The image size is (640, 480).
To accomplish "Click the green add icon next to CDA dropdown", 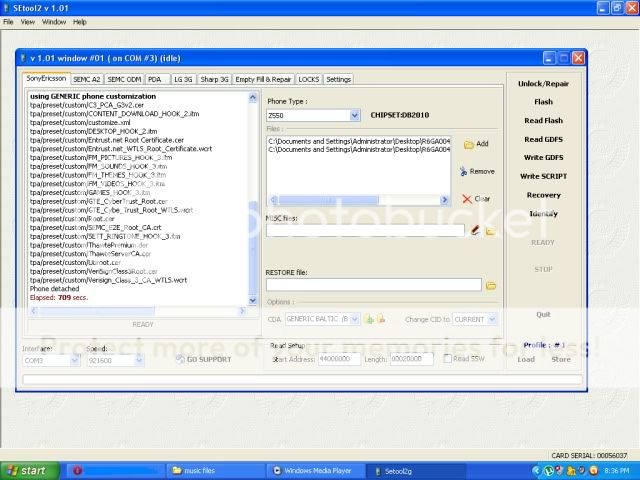I will point(370,319).
